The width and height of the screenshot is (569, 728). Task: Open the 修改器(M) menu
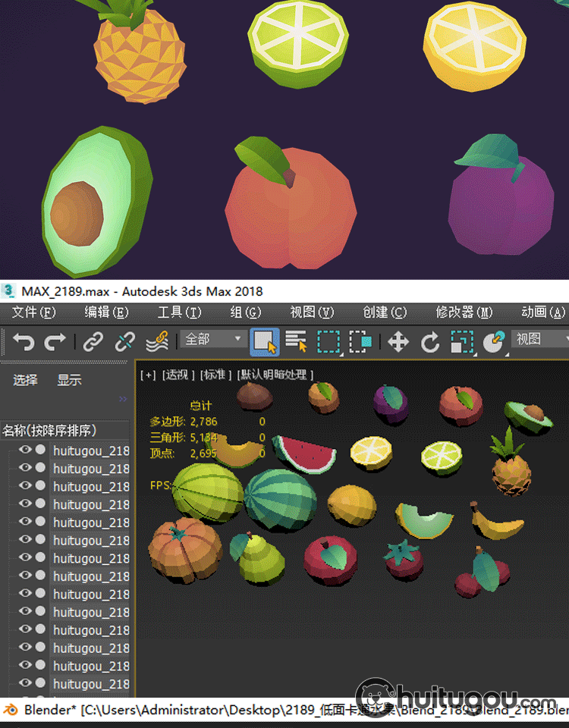click(x=464, y=312)
